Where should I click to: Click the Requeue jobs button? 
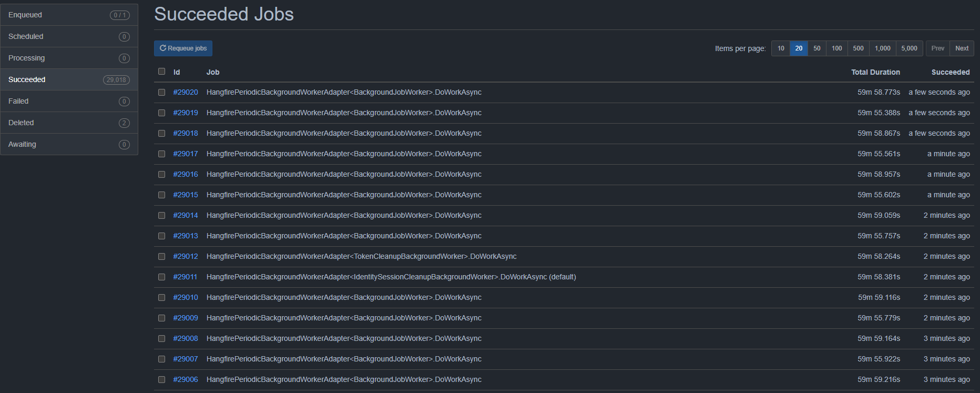coord(183,48)
